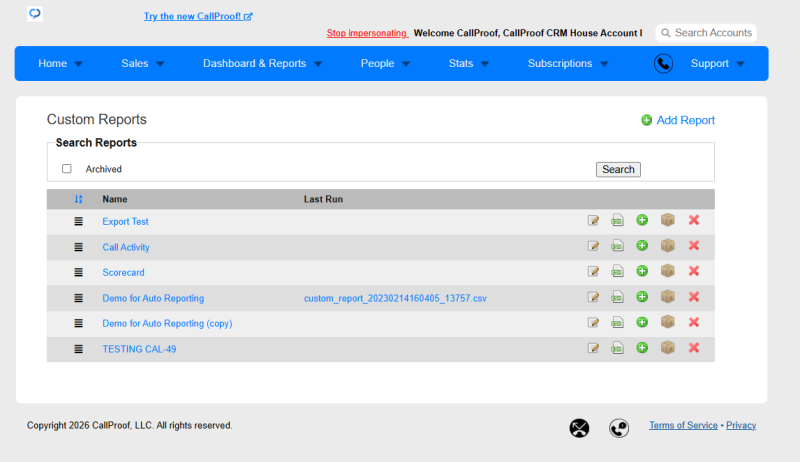This screenshot has height=462, width=800.
Task: Expand the Sales dropdown arrow
Action: 160,64
